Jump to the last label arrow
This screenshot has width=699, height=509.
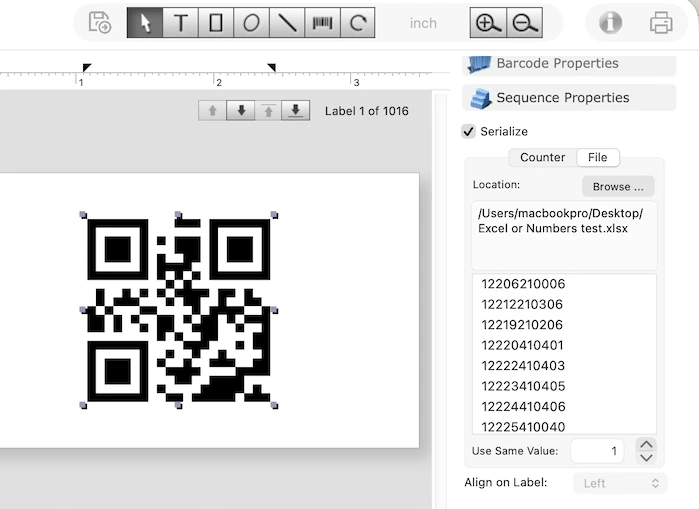296,111
